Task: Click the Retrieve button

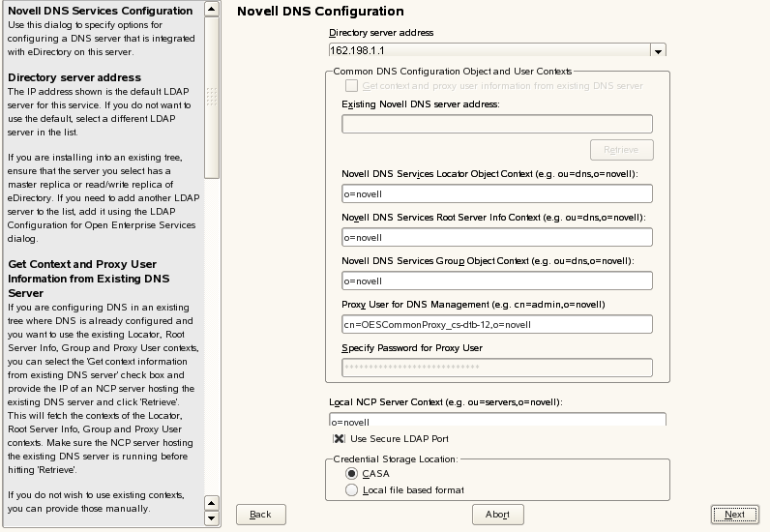Action: (621, 150)
